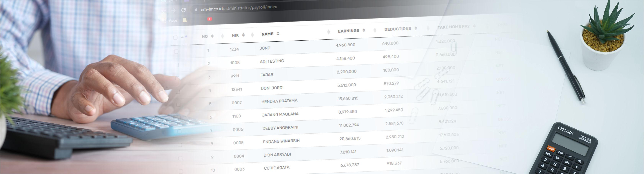The height and width of the screenshot is (174, 644).
Task: Click employee name JAJANG MAULANA
Action: point(280,114)
